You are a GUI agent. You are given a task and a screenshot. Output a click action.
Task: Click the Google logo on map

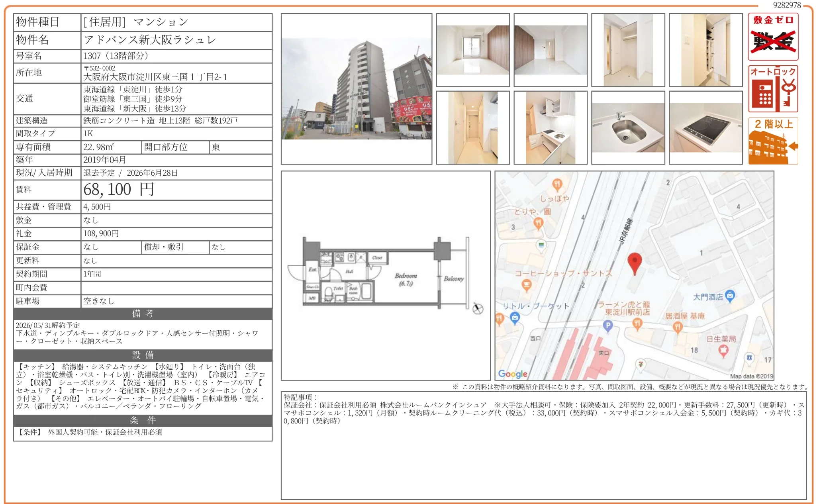[512, 374]
